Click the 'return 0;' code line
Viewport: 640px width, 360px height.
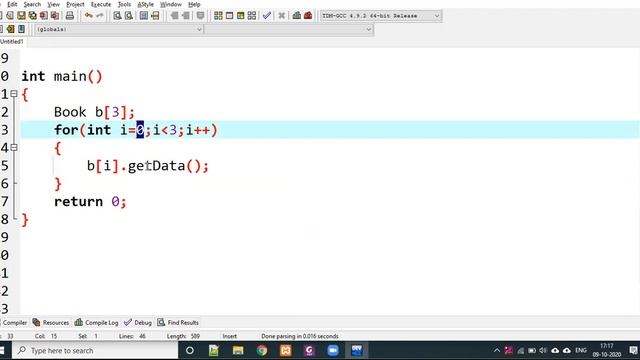tap(90, 202)
